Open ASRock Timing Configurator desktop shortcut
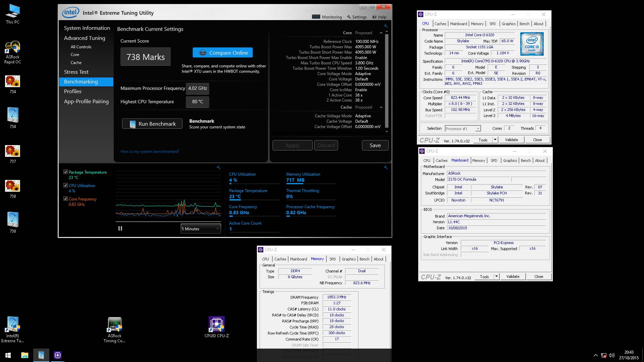This screenshot has width=644, height=362. click(x=114, y=329)
